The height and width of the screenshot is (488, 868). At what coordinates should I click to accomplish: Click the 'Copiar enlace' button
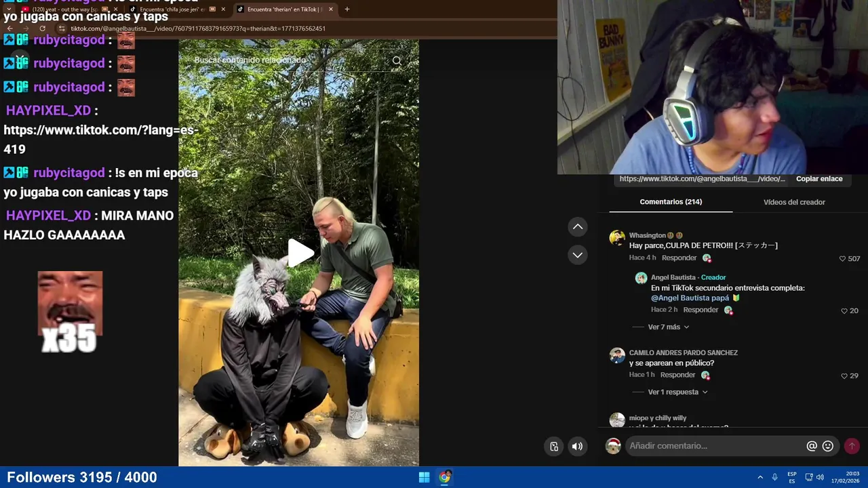pos(819,179)
